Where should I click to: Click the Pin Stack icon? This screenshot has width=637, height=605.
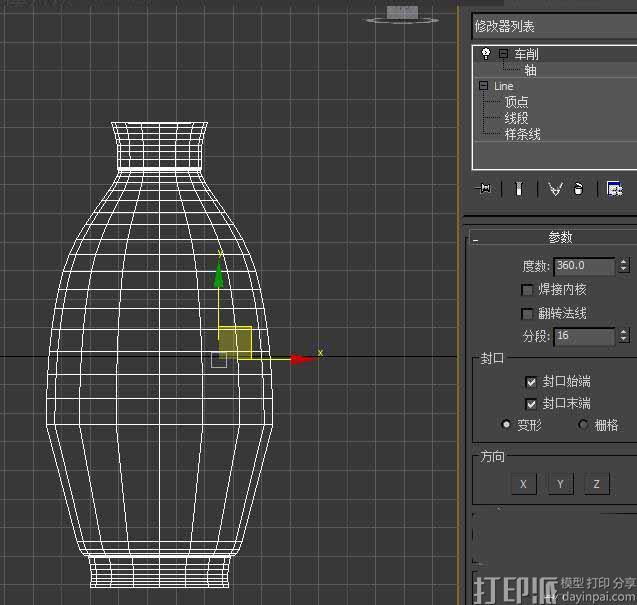[x=485, y=188]
